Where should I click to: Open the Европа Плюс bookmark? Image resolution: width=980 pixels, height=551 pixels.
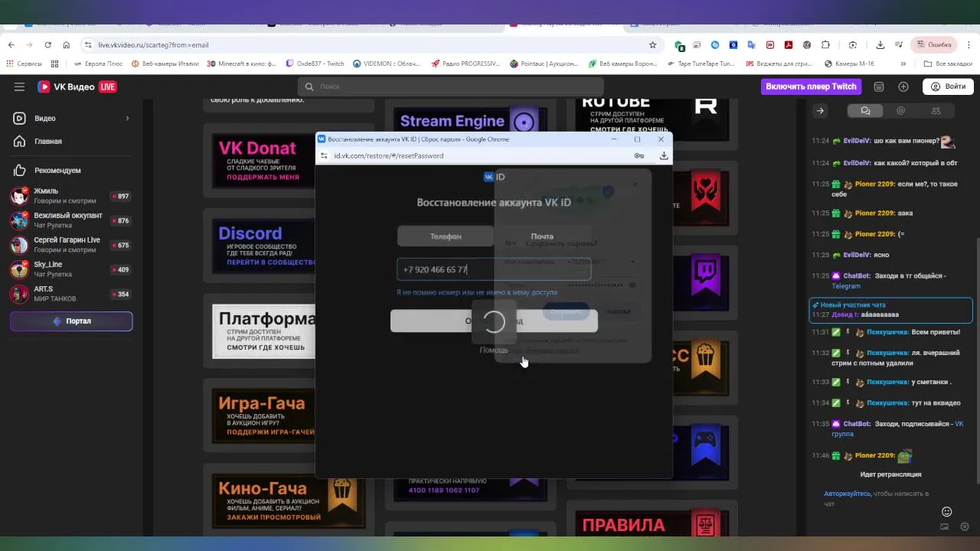click(x=98, y=64)
